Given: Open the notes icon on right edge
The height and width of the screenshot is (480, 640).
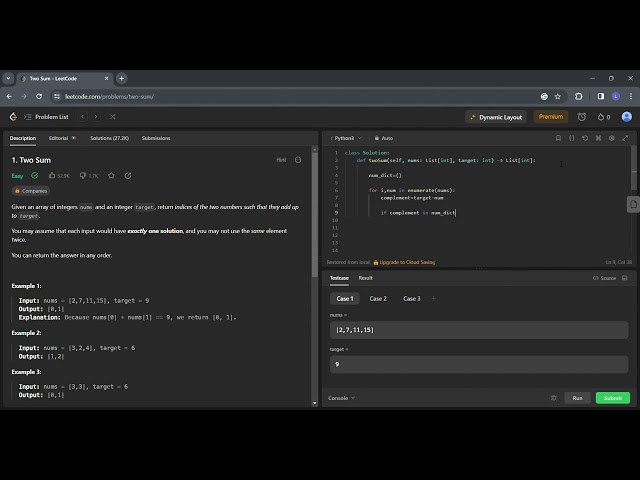Looking at the screenshot, I should pos(633,204).
